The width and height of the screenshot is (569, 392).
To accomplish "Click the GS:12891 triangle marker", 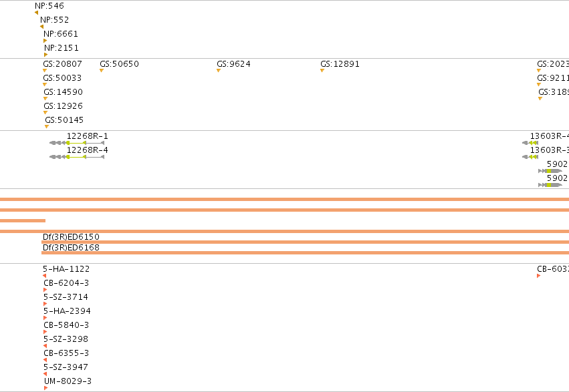I will click(322, 71).
